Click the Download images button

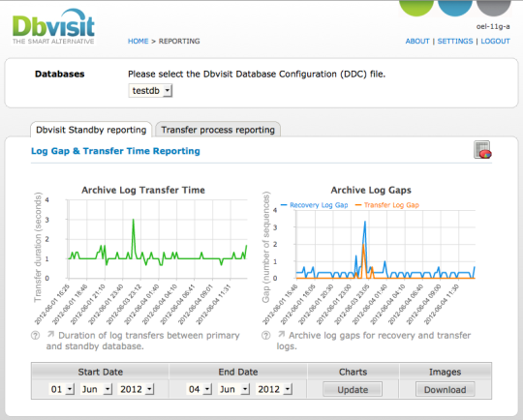[445, 389]
